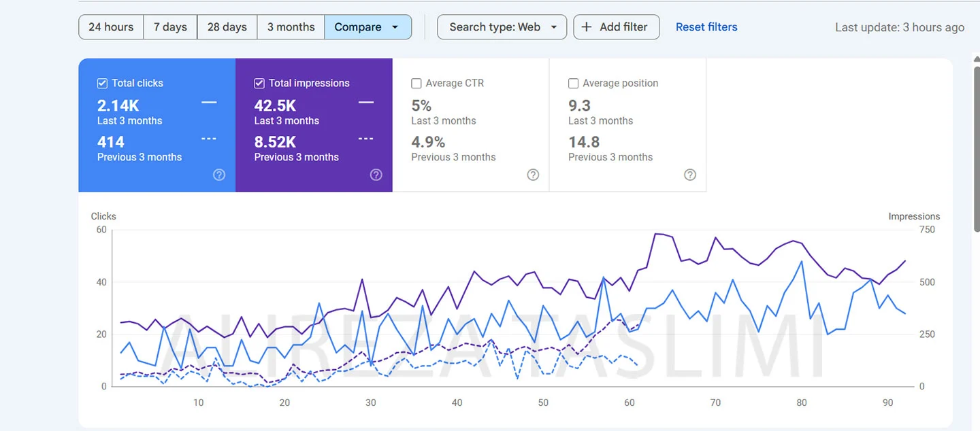Click help icon in Total impressions card
This screenshot has height=431, width=980.
coord(376,175)
